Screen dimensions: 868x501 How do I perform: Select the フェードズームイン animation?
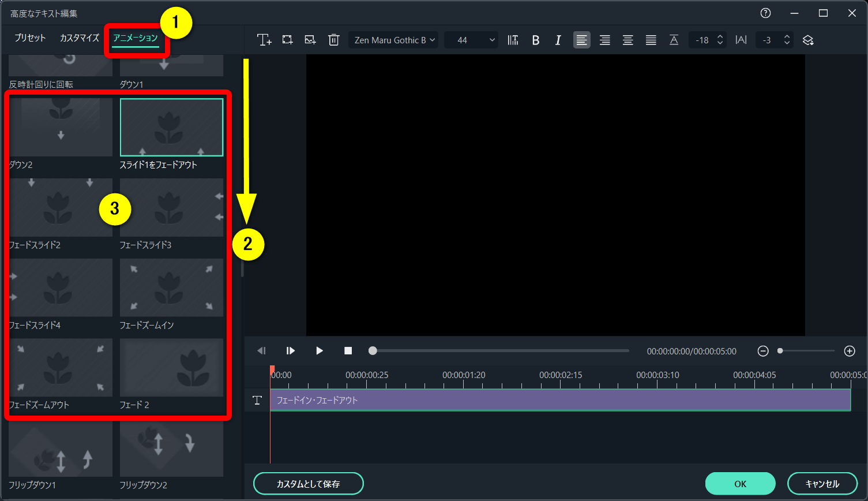pyautogui.click(x=171, y=287)
